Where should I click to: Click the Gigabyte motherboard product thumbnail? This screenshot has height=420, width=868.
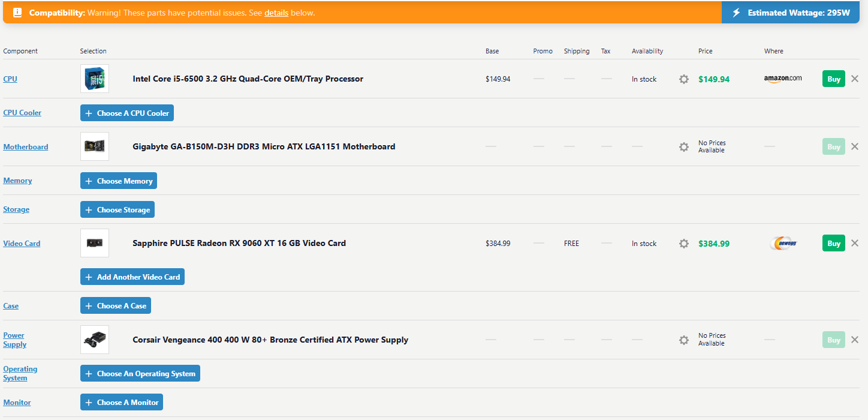95,146
